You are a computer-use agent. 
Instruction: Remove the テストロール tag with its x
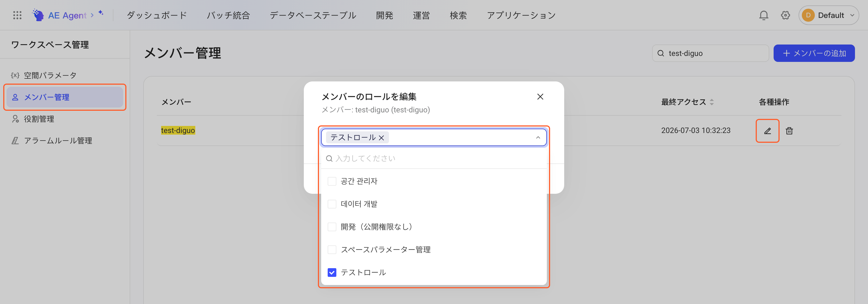(x=381, y=138)
